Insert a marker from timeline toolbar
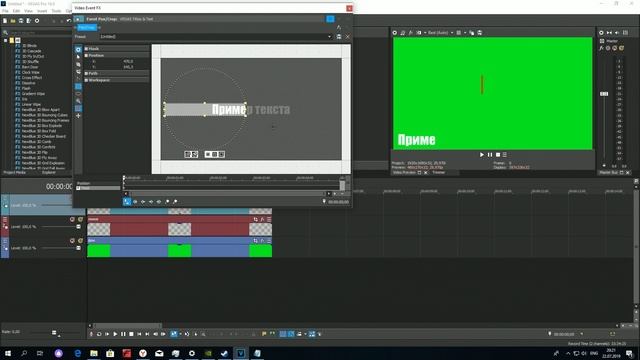 pyautogui.click(x=264, y=334)
